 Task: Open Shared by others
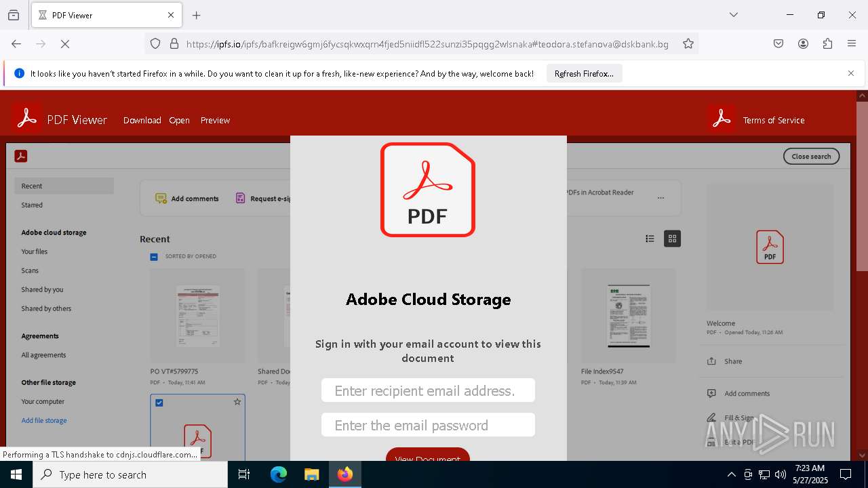[46, 308]
